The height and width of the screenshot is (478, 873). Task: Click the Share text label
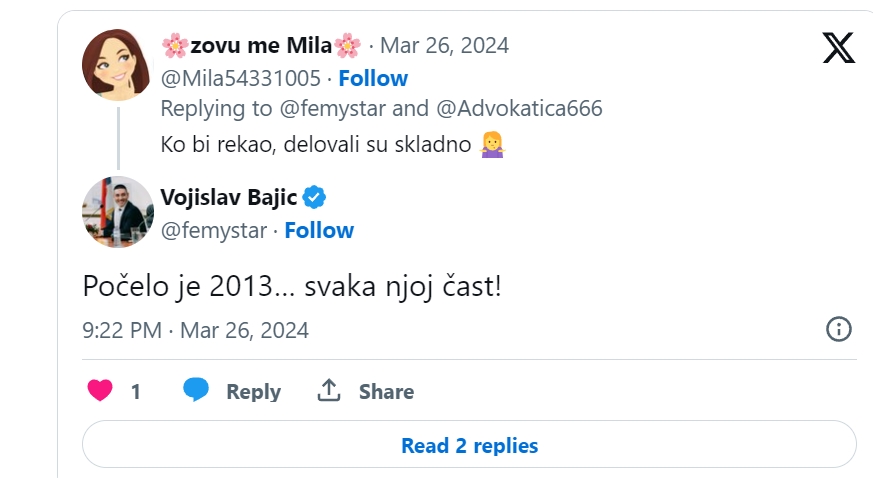pyautogui.click(x=386, y=392)
